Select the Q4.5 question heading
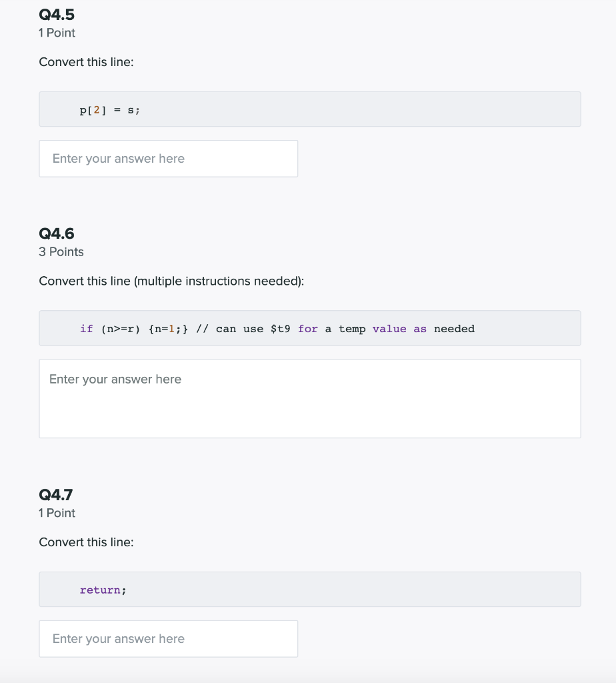The height and width of the screenshot is (683, 616). point(56,14)
